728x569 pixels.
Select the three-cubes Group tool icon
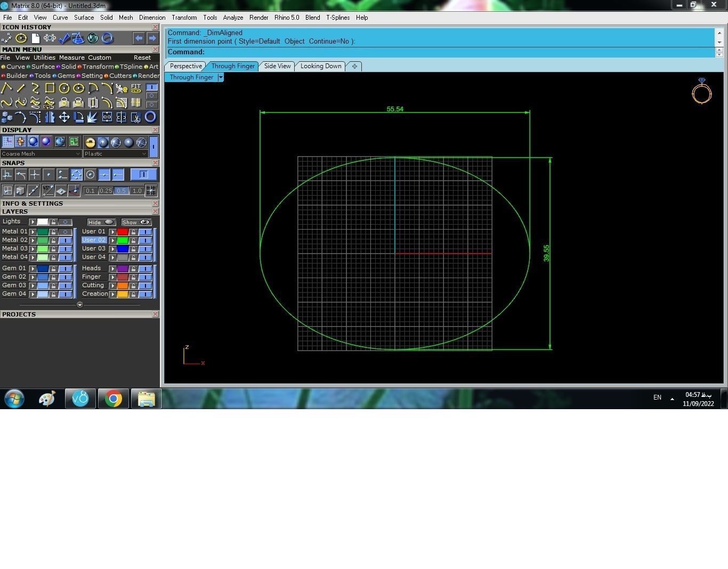(6, 117)
